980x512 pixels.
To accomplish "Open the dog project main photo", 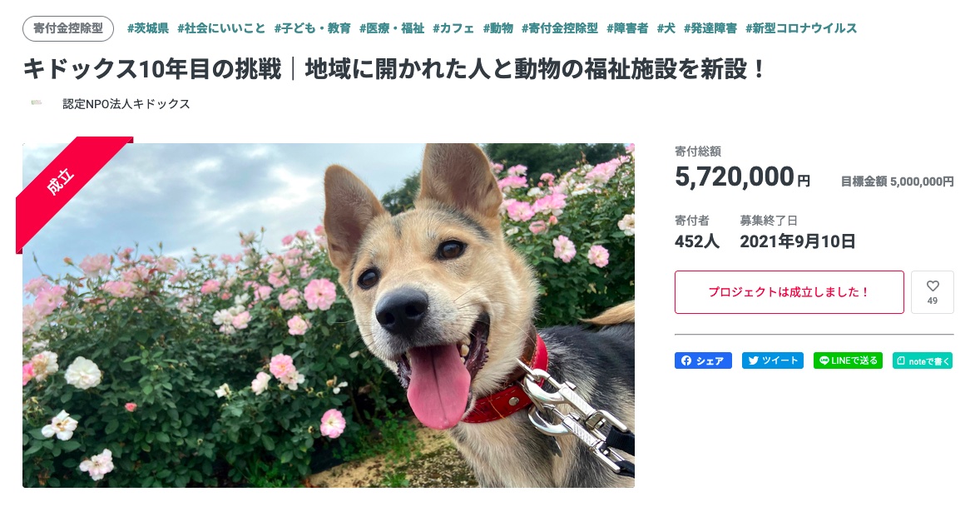I will [x=329, y=315].
